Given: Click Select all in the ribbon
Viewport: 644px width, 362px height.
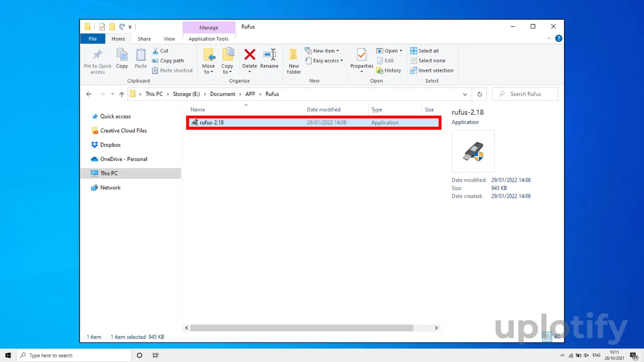Looking at the screenshot, I should point(425,51).
